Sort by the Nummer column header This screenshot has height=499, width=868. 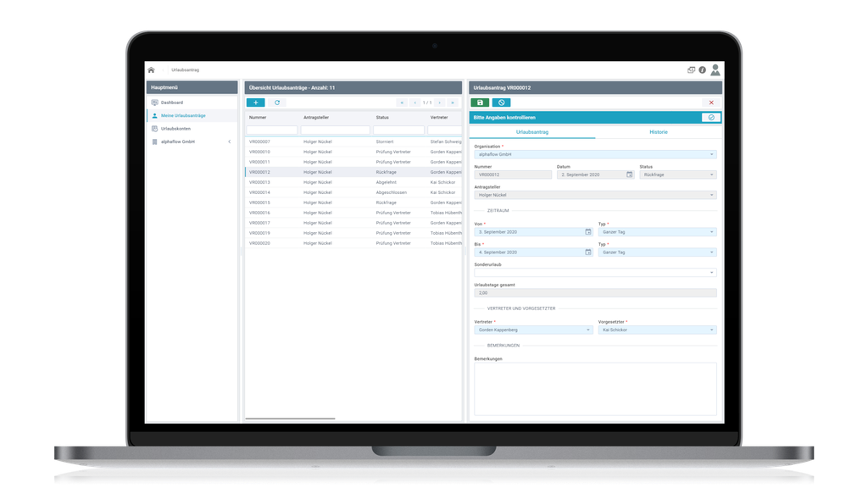(x=258, y=117)
